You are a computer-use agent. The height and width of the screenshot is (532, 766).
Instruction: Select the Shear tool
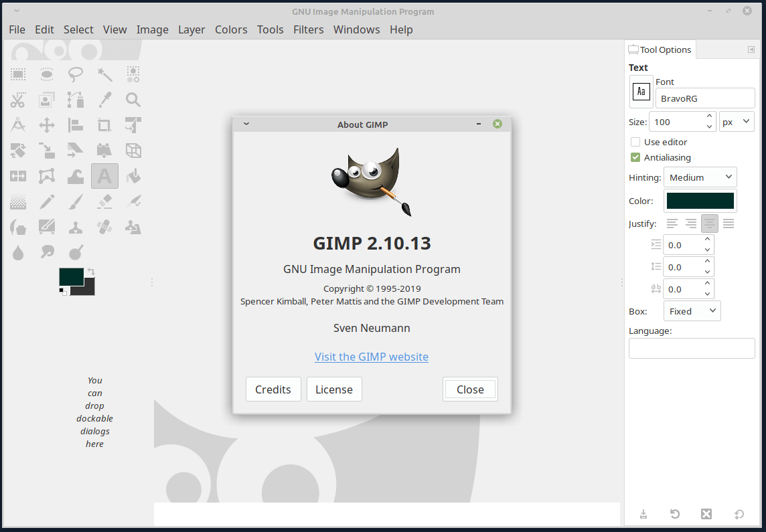76,151
